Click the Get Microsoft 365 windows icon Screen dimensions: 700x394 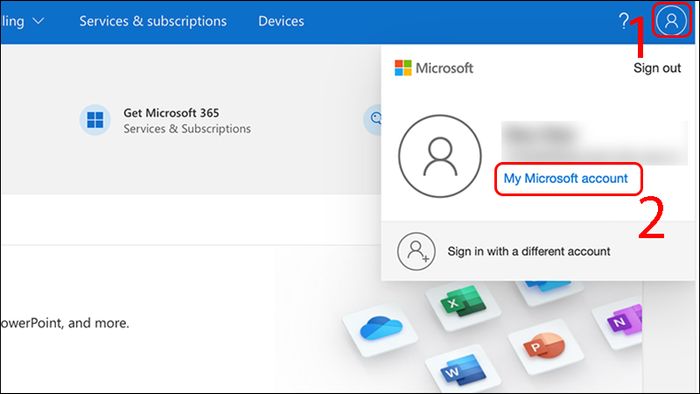coord(95,120)
